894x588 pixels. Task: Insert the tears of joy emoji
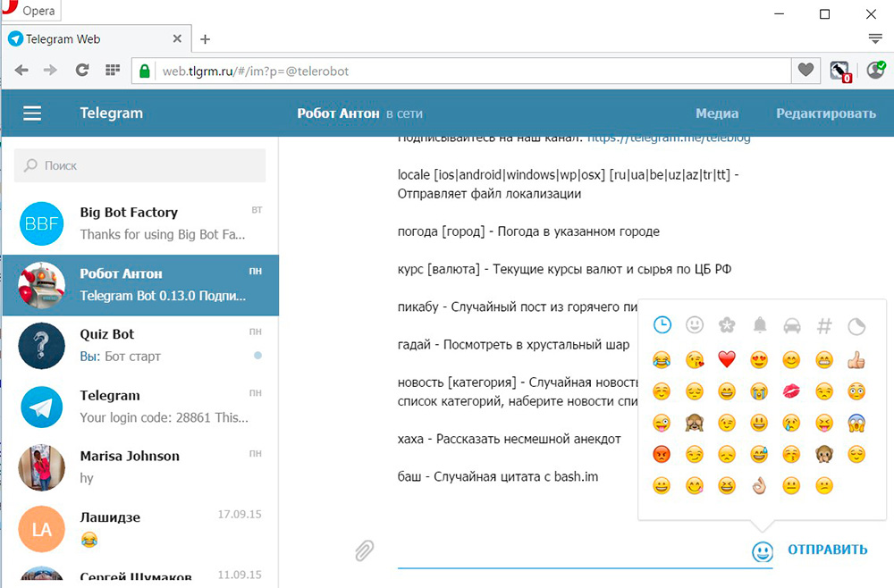pos(662,359)
